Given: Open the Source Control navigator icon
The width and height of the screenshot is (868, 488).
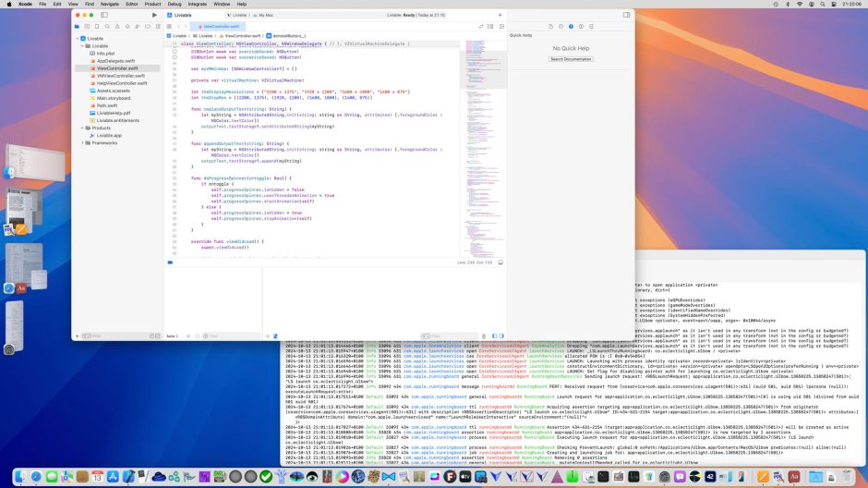Looking at the screenshot, I should click(x=87, y=26).
